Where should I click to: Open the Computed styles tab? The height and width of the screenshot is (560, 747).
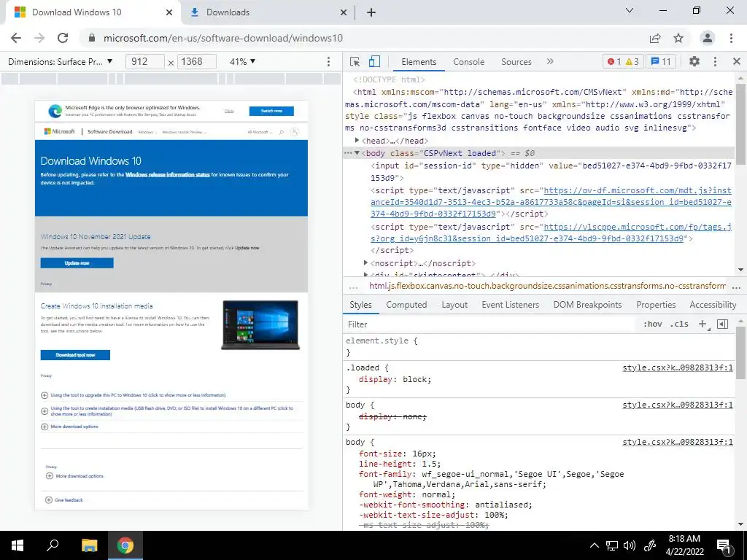pyautogui.click(x=406, y=305)
